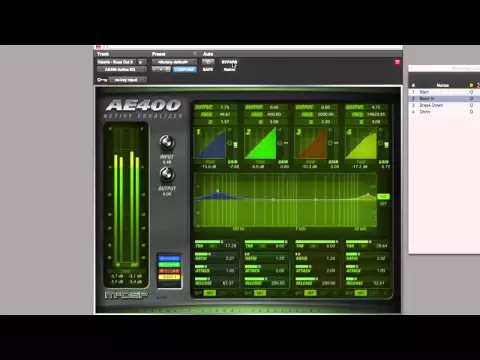Screen dimensions: 480x360
Task: Click the Native label
Action: 229,69
